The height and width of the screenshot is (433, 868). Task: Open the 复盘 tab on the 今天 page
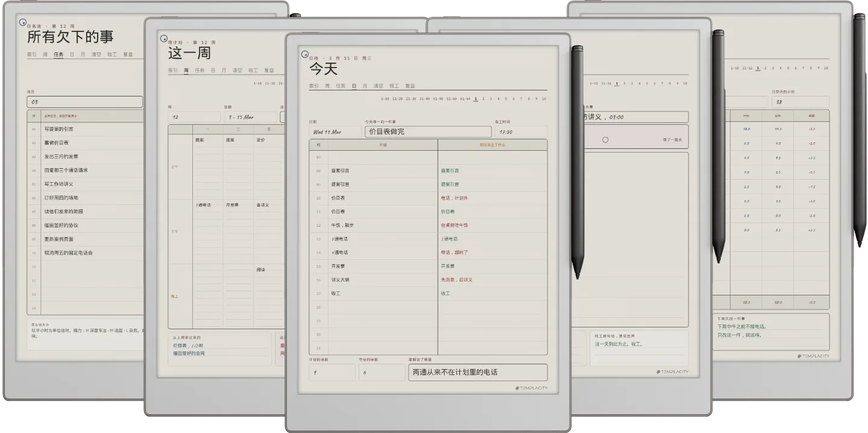point(410,86)
